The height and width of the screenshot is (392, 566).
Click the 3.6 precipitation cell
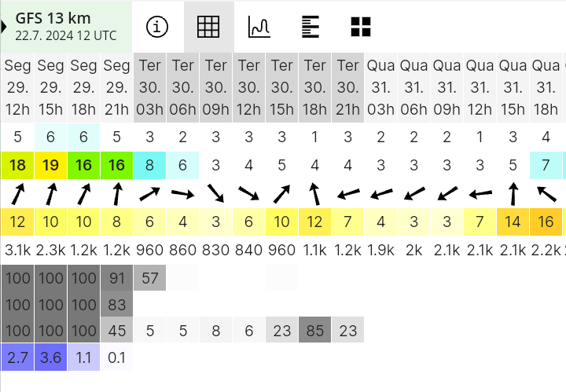point(50,357)
